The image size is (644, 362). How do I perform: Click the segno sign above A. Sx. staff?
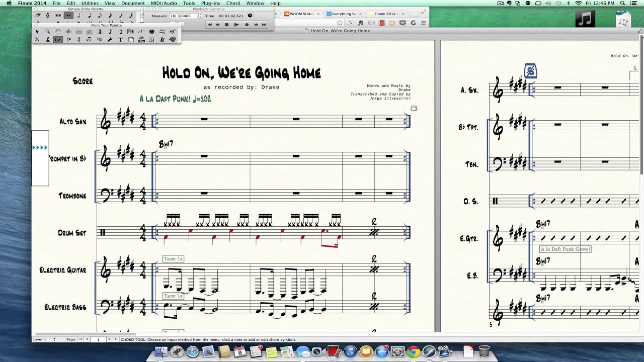click(530, 71)
